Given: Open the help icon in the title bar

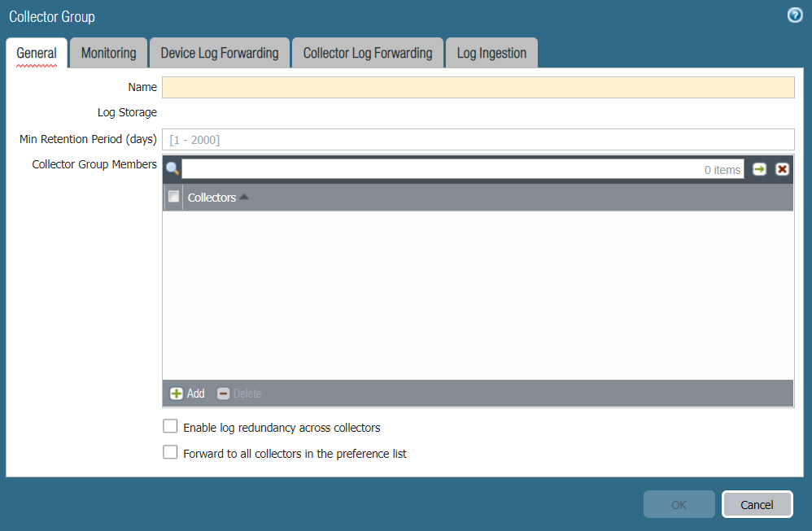Looking at the screenshot, I should (x=794, y=15).
